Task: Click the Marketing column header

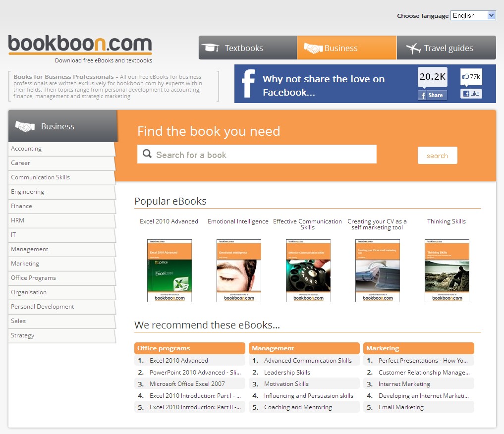Action: click(x=418, y=348)
